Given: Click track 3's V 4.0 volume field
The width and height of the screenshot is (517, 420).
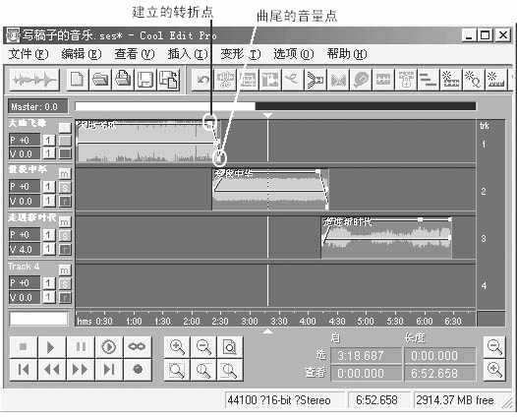Looking at the screenshot, I should coord(25,250).
